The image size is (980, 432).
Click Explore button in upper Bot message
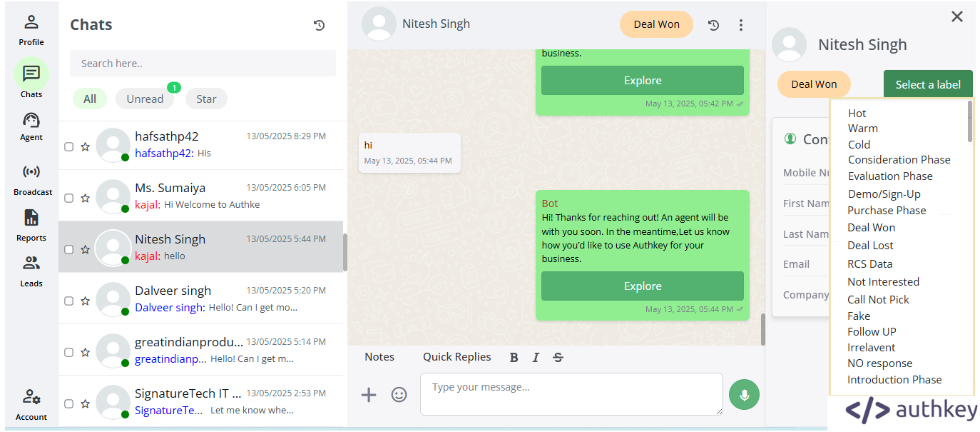[643, 81]
